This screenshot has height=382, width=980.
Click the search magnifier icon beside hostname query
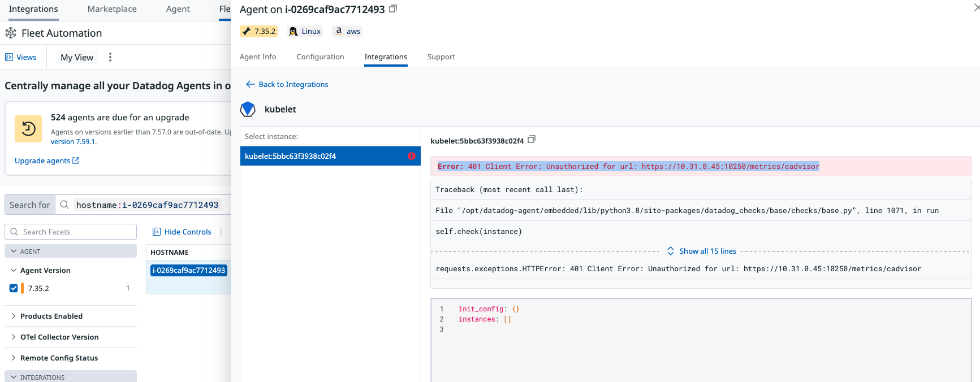[64, 205]
